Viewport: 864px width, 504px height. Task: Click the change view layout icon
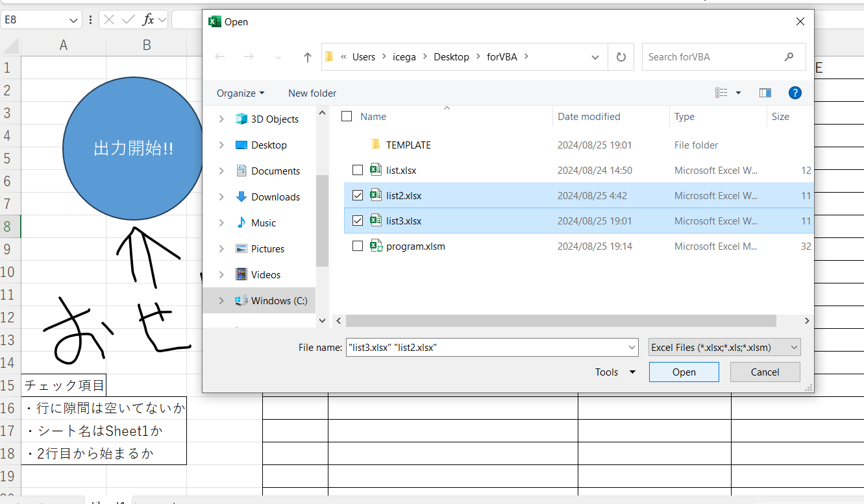point(721,93)
